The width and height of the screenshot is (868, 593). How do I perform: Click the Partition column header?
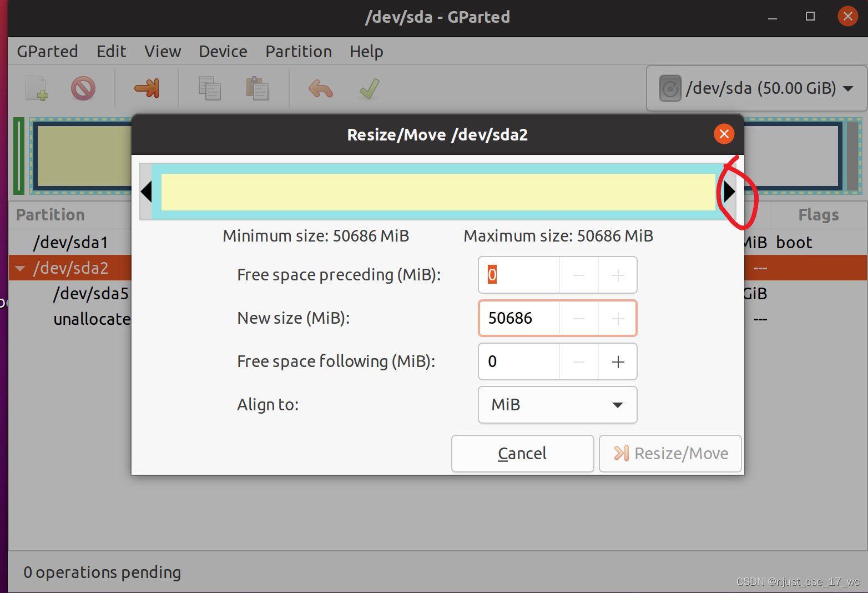[51, 215]
